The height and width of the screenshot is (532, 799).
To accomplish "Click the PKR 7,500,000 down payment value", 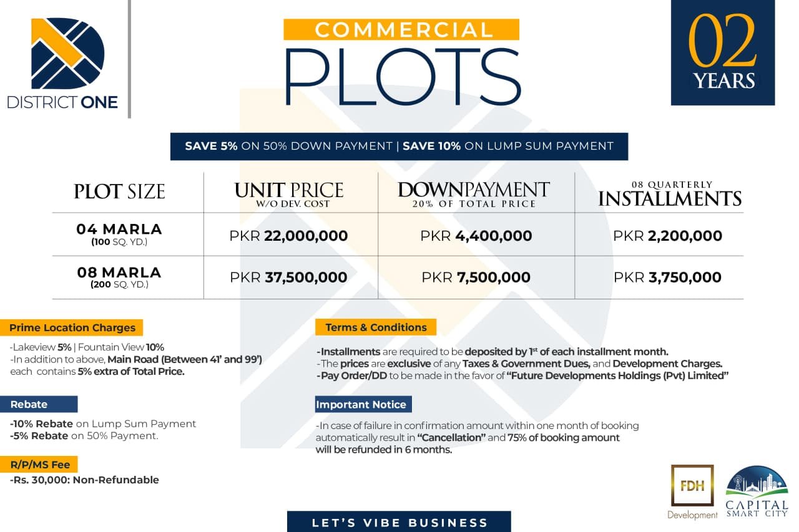I will (476, 278).
